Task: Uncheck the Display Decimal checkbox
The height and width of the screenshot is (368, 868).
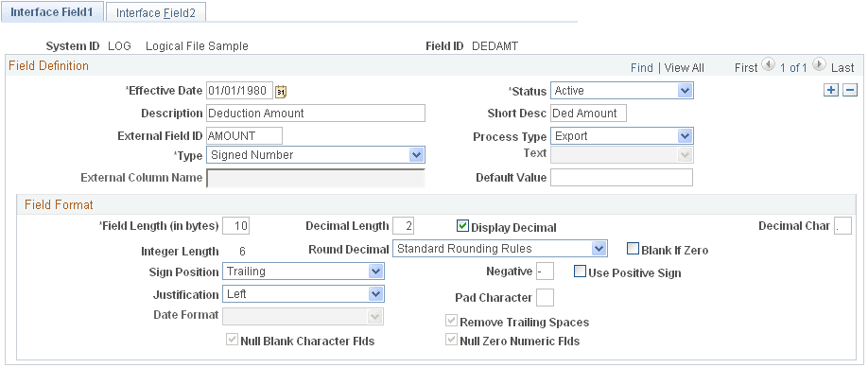Action: pos(462,225)
